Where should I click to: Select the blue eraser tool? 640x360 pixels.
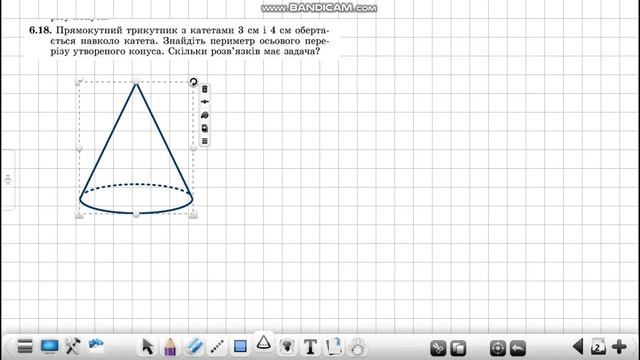(194, 347)
